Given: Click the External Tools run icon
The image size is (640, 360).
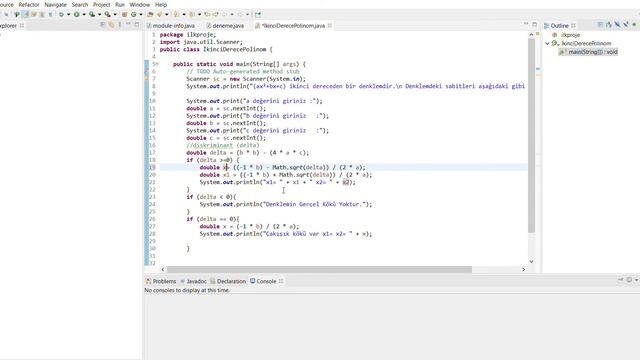Looking at the screenshot, I should coord(107,14).
